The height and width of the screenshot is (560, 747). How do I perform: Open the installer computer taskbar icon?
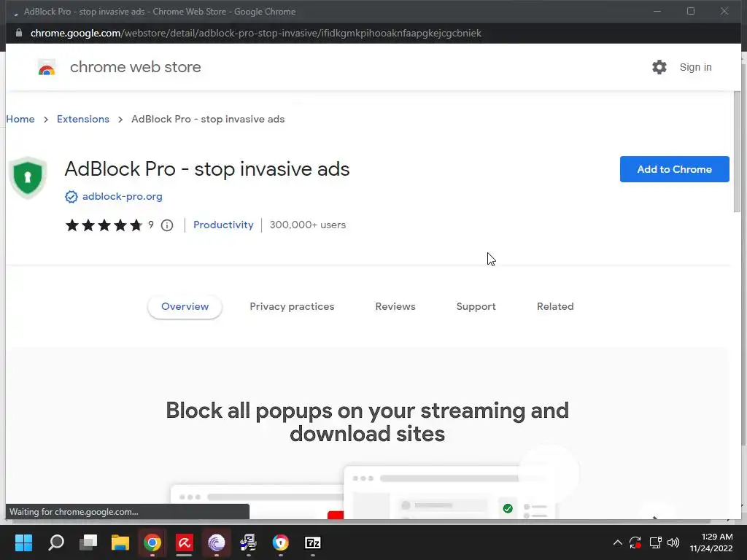[248, 542]
